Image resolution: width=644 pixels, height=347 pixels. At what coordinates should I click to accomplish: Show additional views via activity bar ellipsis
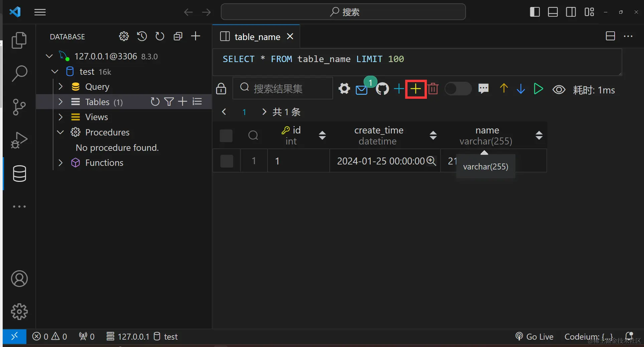click(19, 207)
